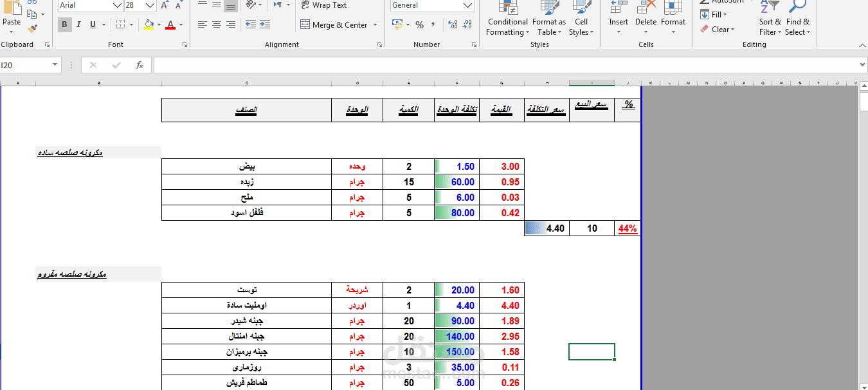Center text horizontally

tap(217, 25)
